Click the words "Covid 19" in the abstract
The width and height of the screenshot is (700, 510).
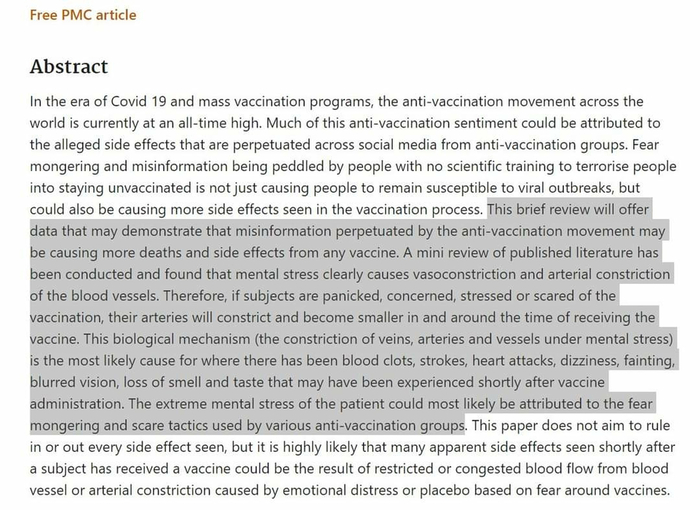(137, 101)
